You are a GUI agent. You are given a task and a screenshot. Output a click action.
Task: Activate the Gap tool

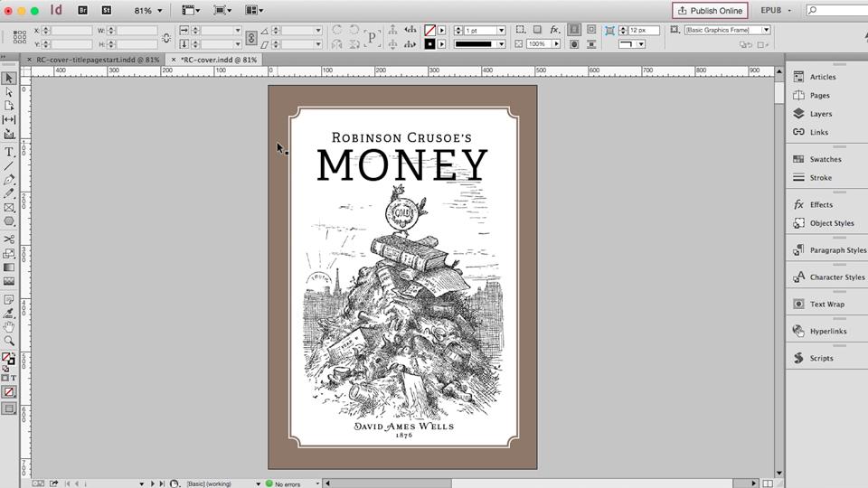(x=9, y=119)
